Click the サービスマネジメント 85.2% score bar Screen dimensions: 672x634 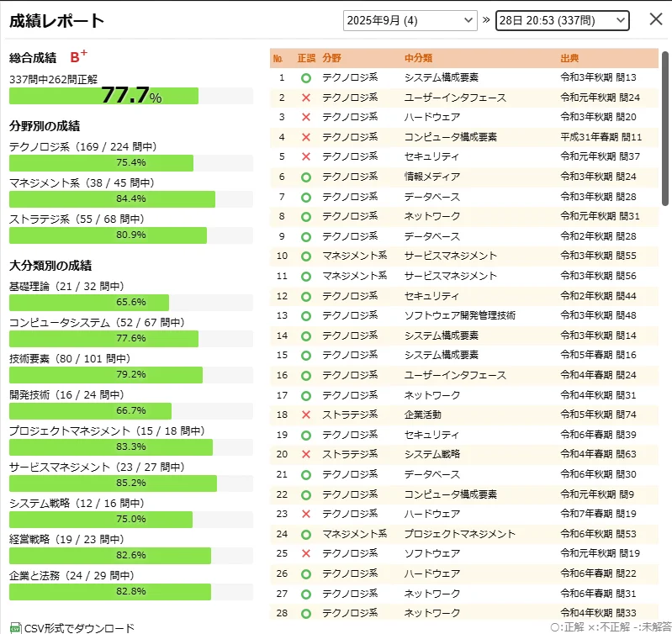131,483
